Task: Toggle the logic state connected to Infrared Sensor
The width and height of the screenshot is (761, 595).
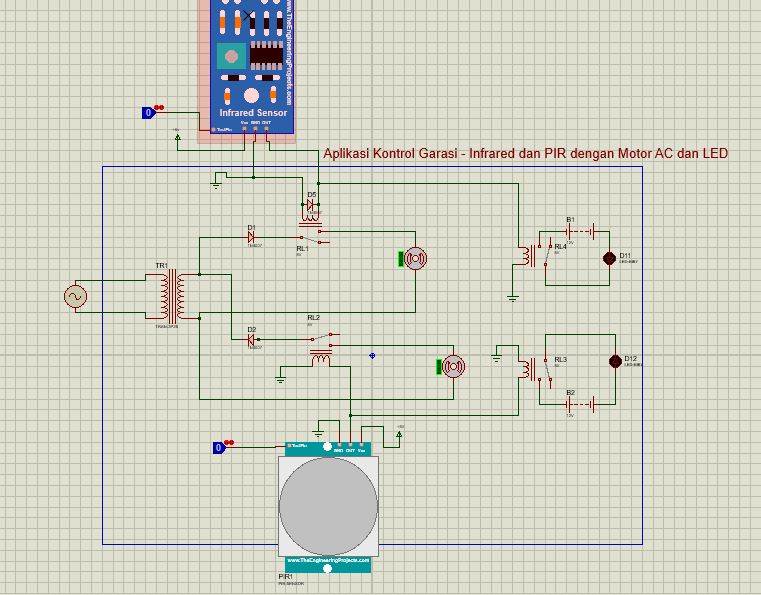Action: coord(148,113)
